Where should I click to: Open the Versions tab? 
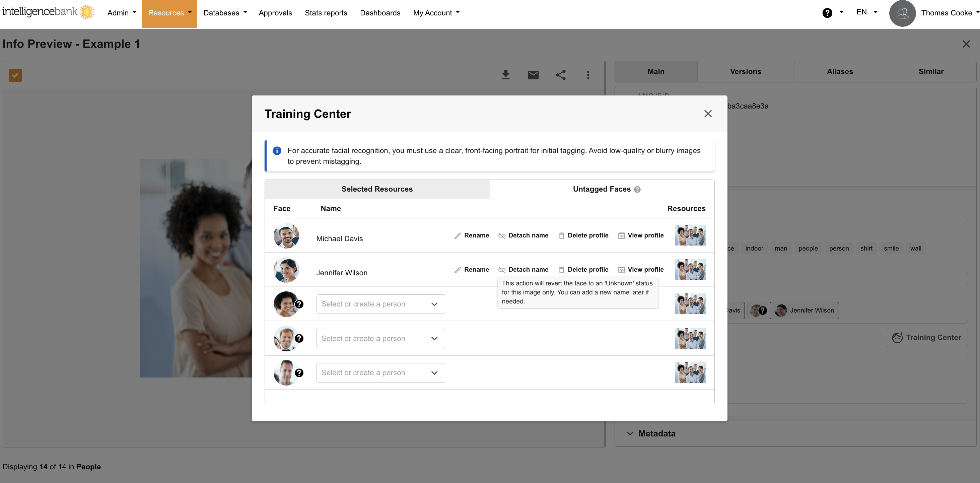(x=745, y=71)
